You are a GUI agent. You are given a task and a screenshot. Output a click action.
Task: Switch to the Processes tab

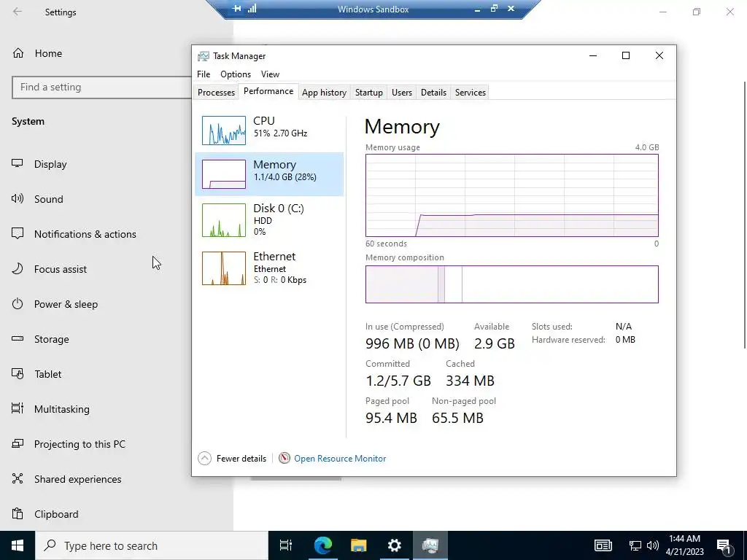216,93
